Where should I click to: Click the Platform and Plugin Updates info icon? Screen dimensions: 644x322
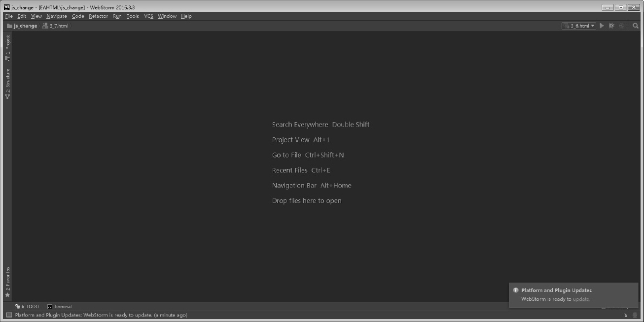tap(516, 290)
